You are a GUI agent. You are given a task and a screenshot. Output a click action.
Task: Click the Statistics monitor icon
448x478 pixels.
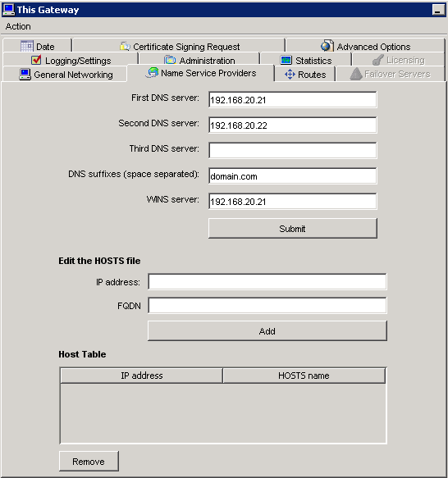click(x=286, y=60)
